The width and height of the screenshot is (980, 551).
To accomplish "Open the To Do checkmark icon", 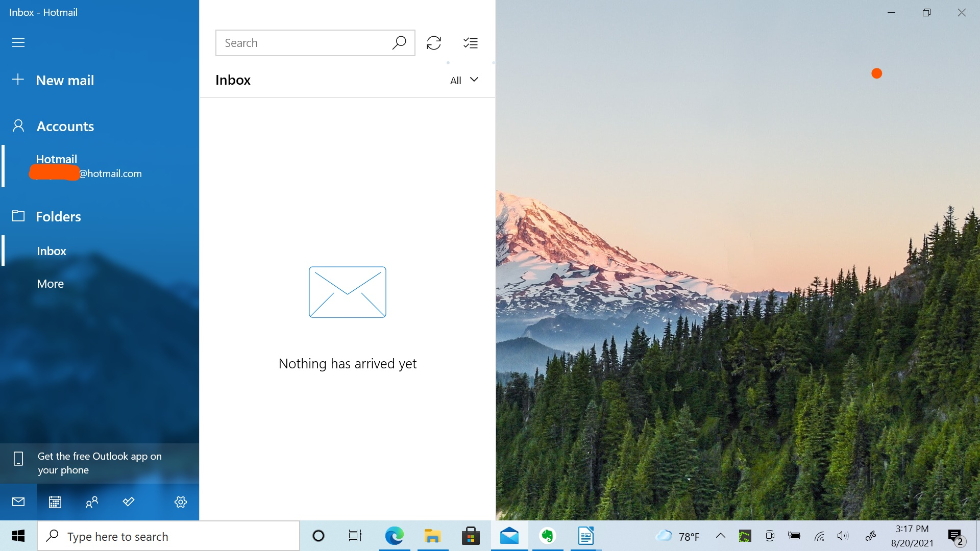I will click(x=129, y=502).
